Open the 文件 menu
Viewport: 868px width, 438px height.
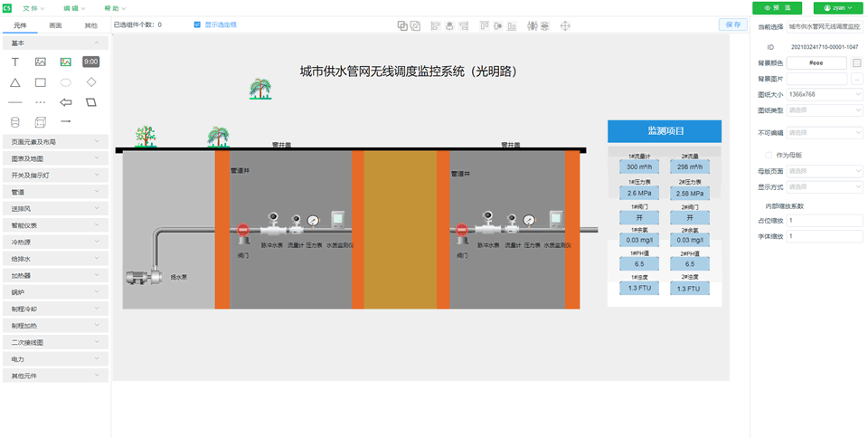tap(33, 8)
